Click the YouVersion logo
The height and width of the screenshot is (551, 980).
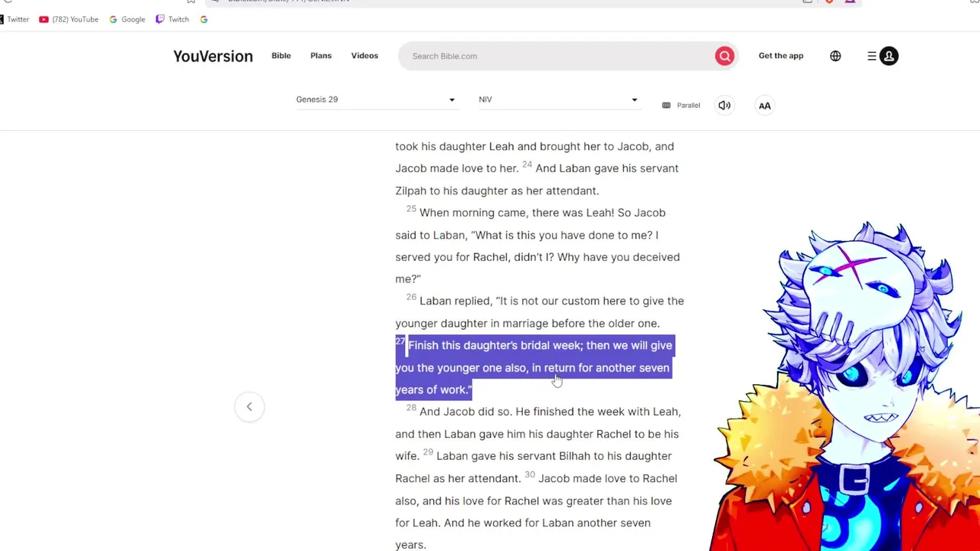click(x=213, y=56)
